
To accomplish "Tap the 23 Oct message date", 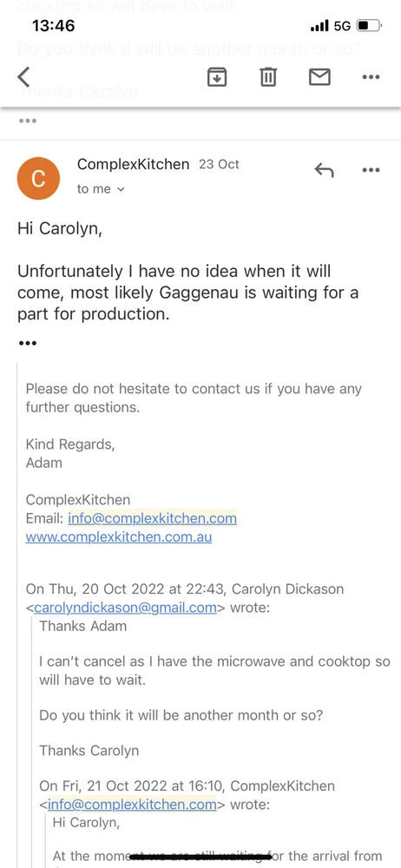I will (x=219, y=164).
